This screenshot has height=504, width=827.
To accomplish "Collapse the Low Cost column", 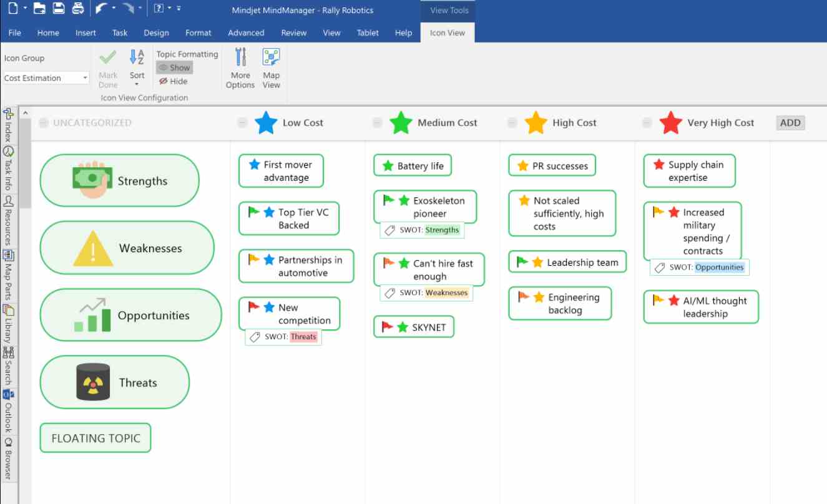I will pyautogui.click(x=242, y=123).
